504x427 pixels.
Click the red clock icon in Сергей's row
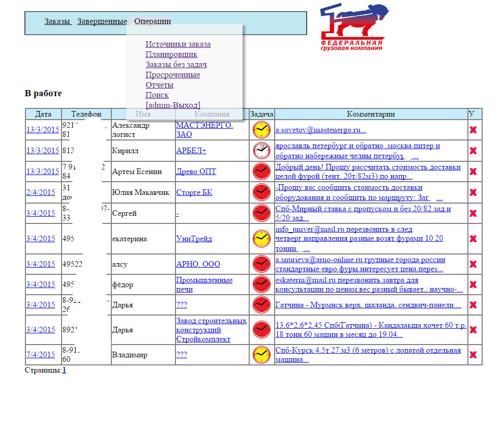coord(261,213)
